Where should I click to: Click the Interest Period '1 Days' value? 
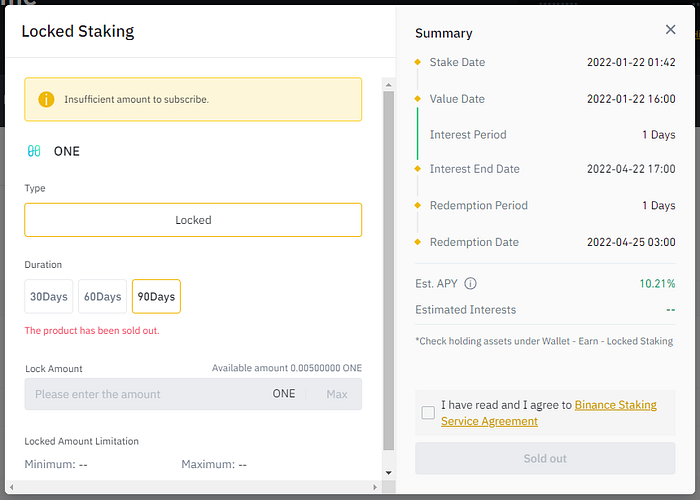658,134
